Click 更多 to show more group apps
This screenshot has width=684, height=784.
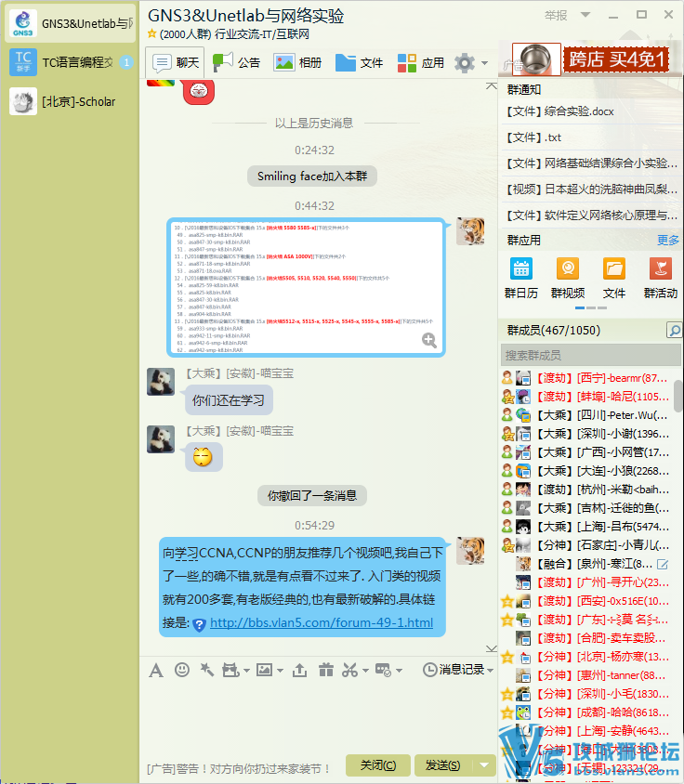[668, 240]
